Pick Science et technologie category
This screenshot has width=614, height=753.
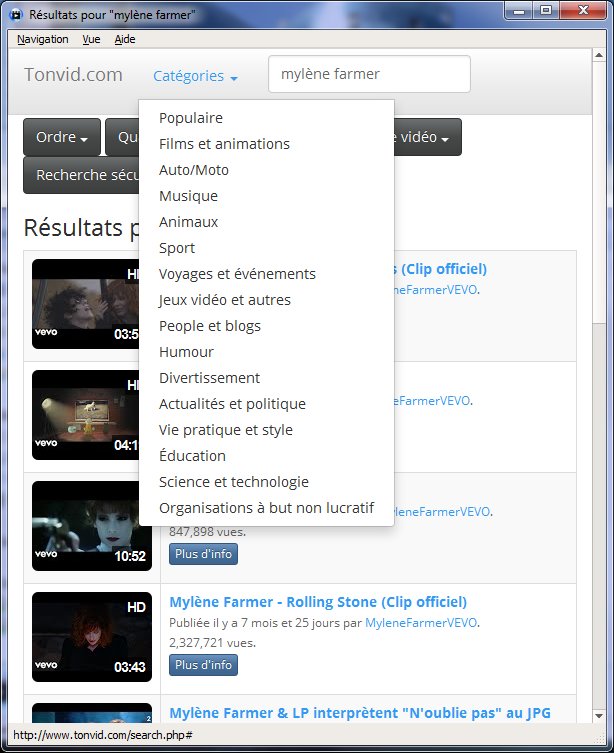point(234,481)
